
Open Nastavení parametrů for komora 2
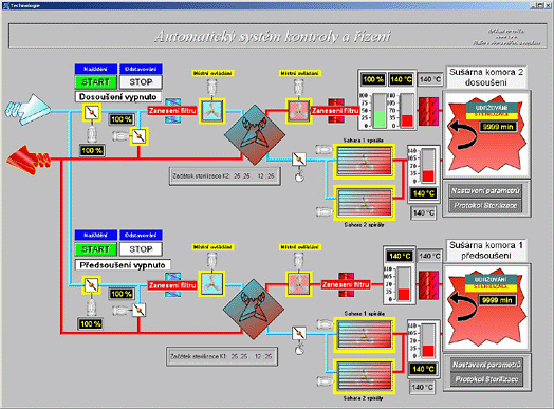pos(485,191)
